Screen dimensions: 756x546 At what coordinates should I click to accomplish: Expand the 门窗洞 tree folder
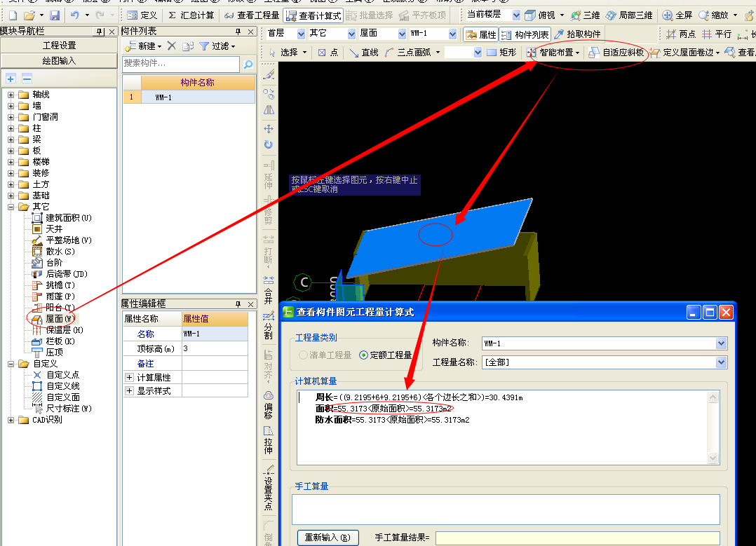tap(11, 117)
